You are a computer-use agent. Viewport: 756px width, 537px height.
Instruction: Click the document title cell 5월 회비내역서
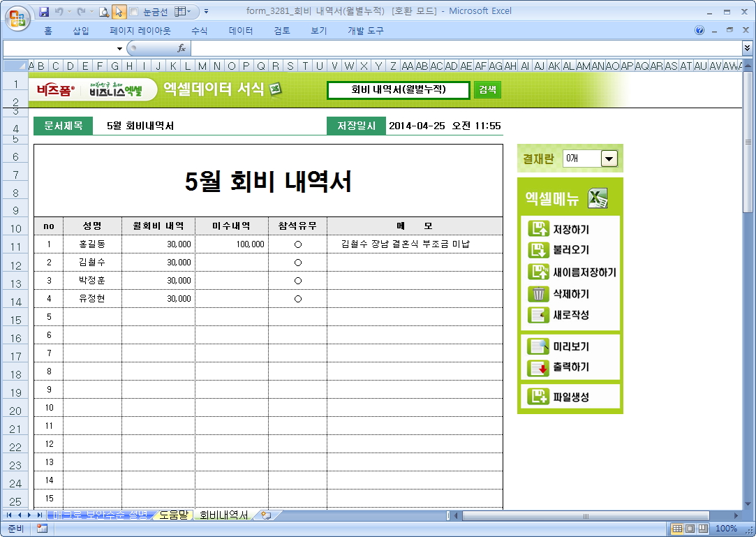coord(209,126)
